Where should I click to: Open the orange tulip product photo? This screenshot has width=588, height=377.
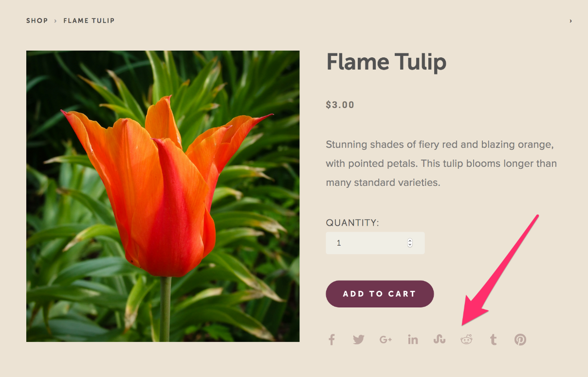(x=163, y=196)
